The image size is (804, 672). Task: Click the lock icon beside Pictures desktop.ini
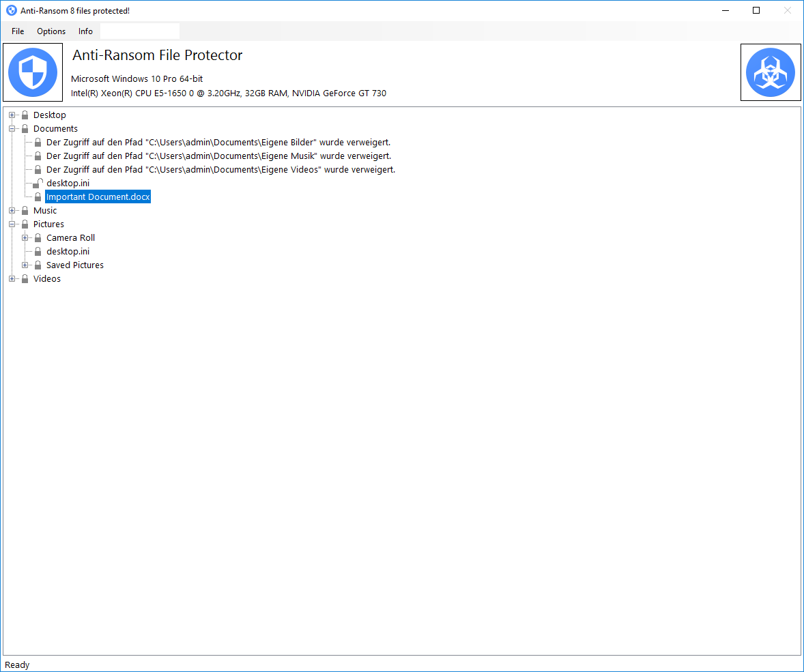38,251
